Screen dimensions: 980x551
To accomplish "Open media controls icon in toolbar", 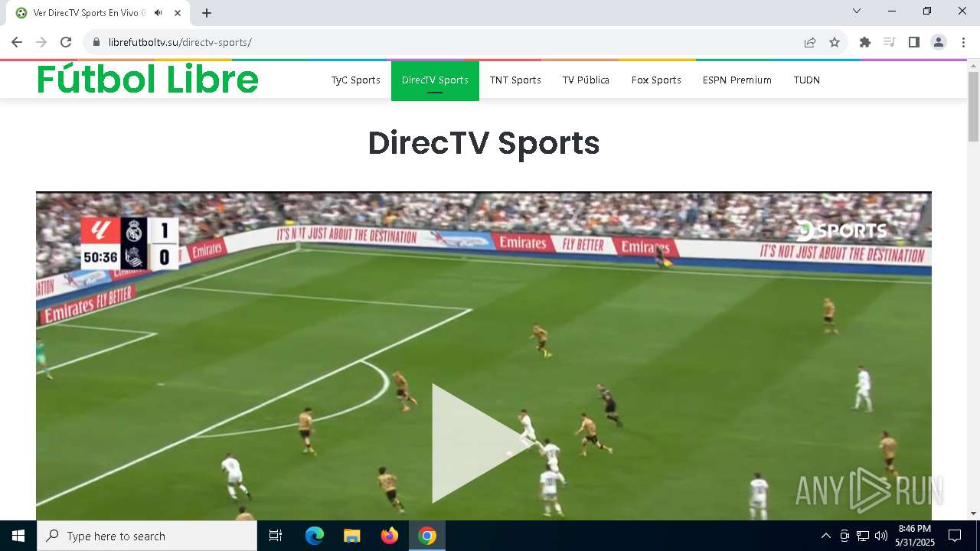I will [x=890, y=42].
